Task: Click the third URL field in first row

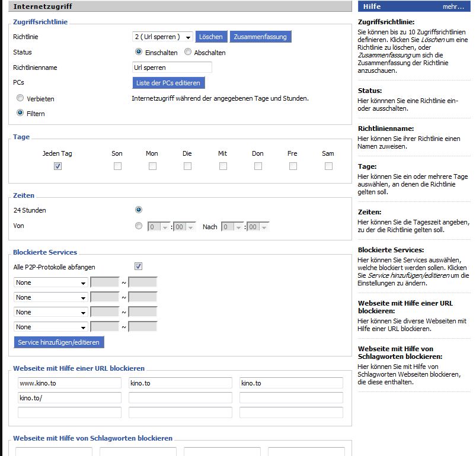Action: coord(291,383)
